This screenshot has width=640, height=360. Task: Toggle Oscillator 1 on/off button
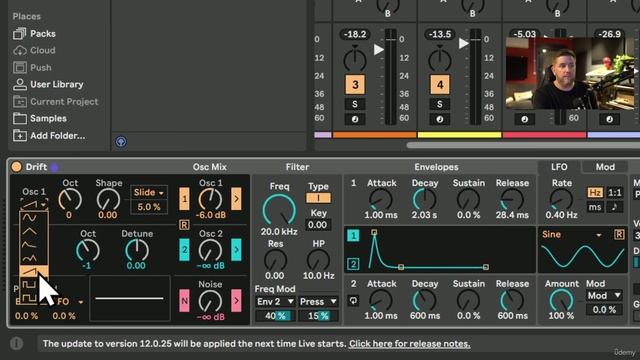tap(184, 199)
